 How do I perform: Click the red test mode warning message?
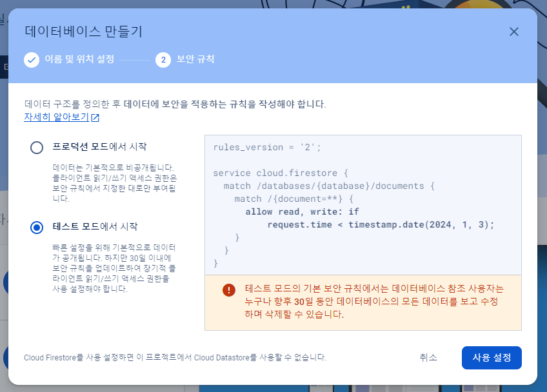(374, 301)
